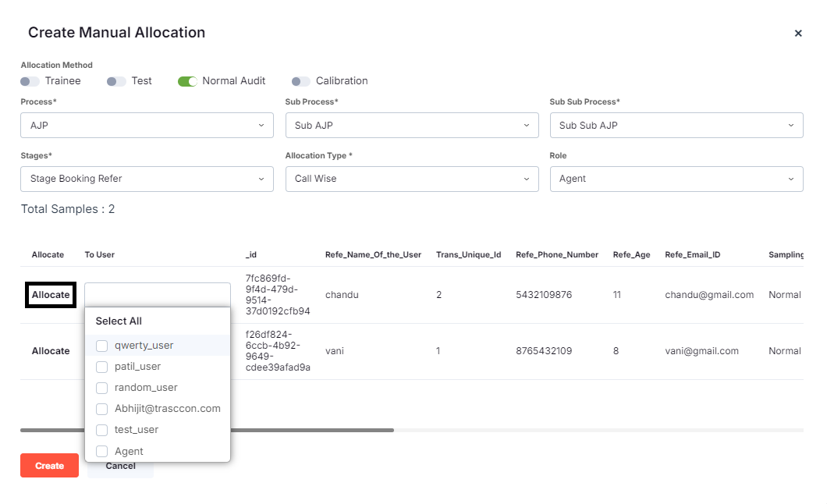Check random_user for allocation

point(101,387)
